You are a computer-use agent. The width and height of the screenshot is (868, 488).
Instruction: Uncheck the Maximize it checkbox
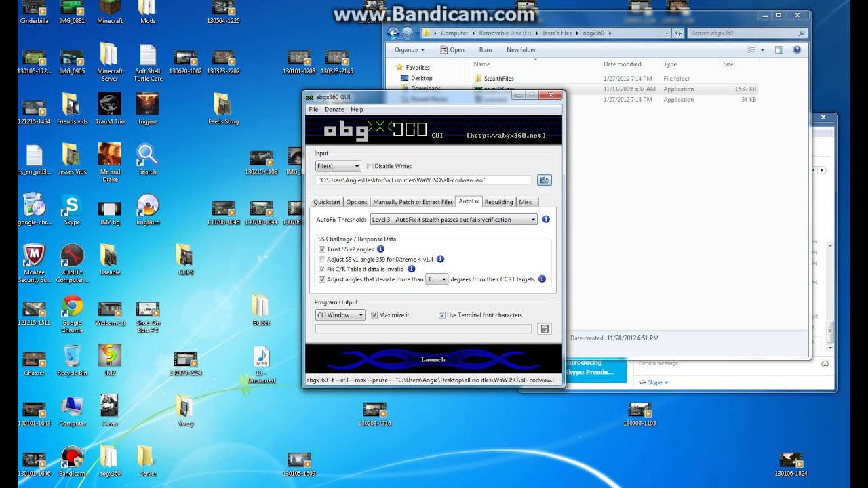point(374,315)
